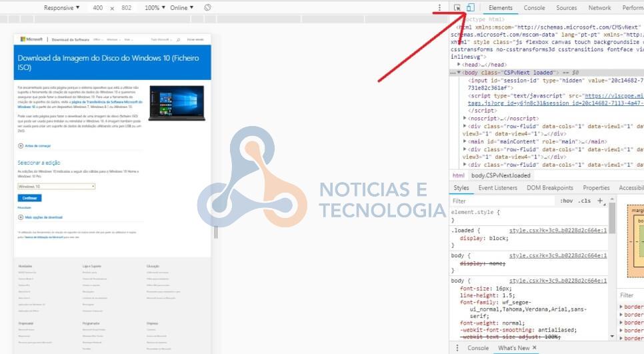
Task: Click the viewport resize handle
Action: (x=215, y=233)
